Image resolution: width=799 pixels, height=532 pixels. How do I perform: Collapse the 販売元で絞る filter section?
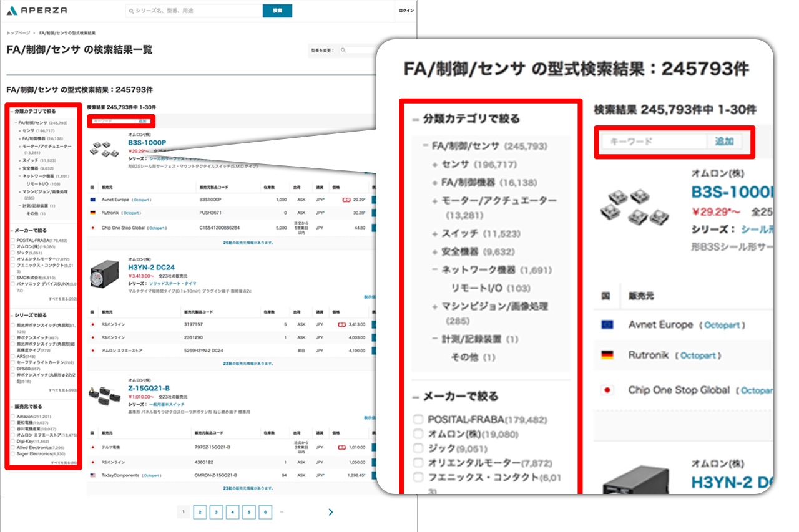pyautogui.click(x=12, y=406)
